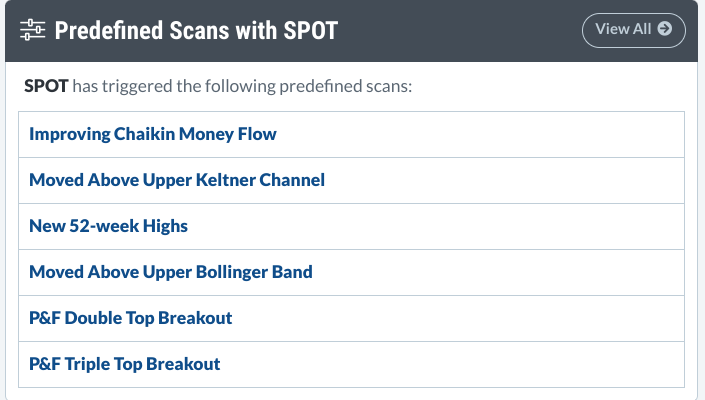Click blank space in the Double Top Breakout row
The height and width of the screenshot is (400, 705).
pyautogui.click(x=459, y=318)
